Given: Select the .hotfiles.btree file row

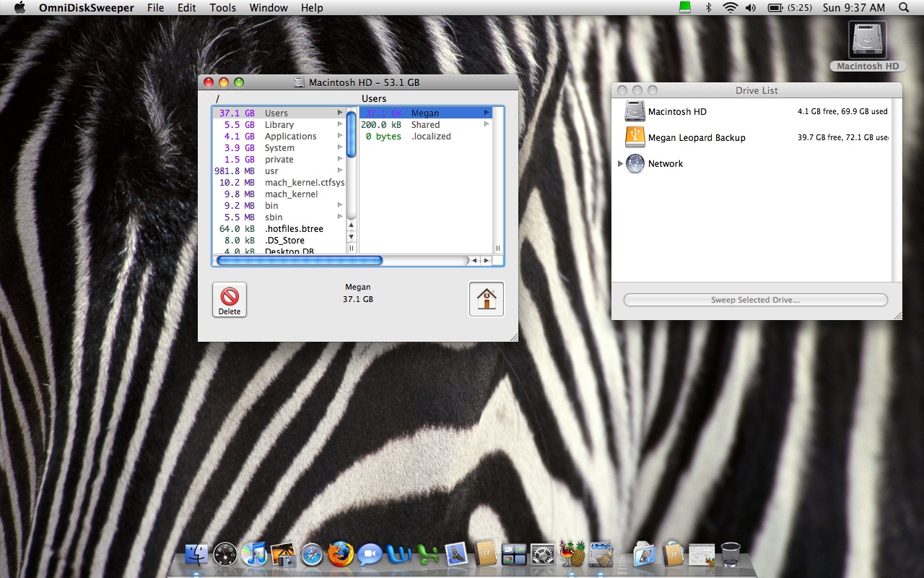Looking at the screenshot, I should [279, 228].
